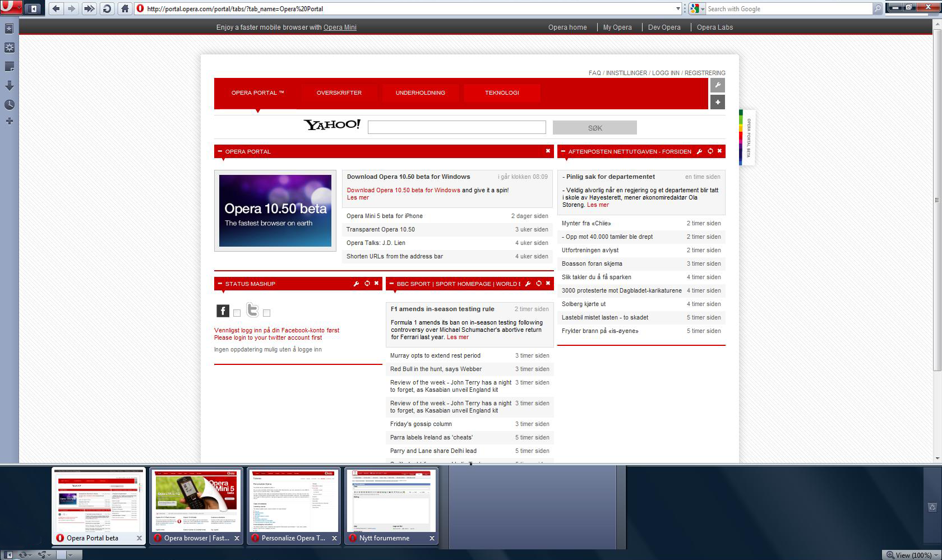Close the Status Mashup widget

click(376, 283)
